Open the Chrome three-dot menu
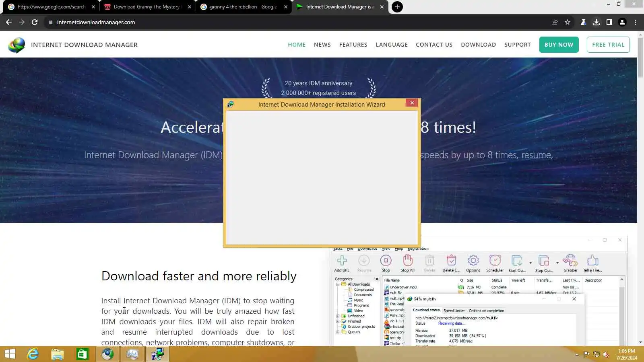This screenshot has height=362, width=644. pyautogui.click(x=636, y=22)
